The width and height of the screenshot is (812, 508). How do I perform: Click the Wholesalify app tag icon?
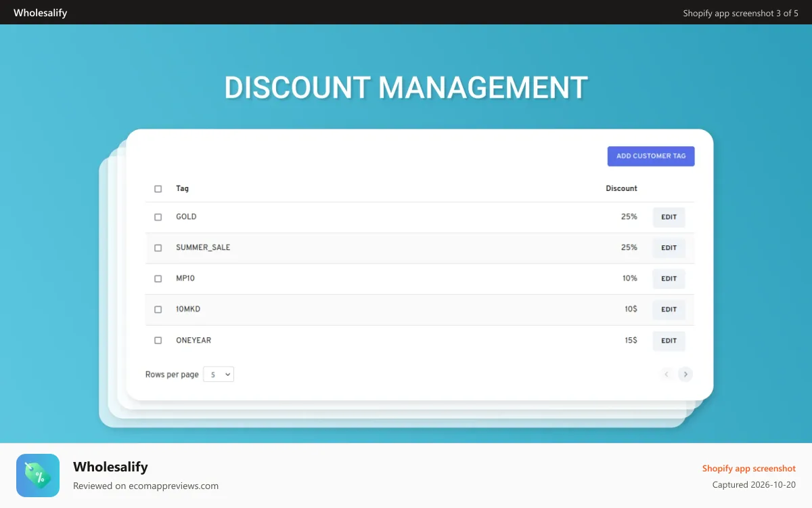pos(38,475)
